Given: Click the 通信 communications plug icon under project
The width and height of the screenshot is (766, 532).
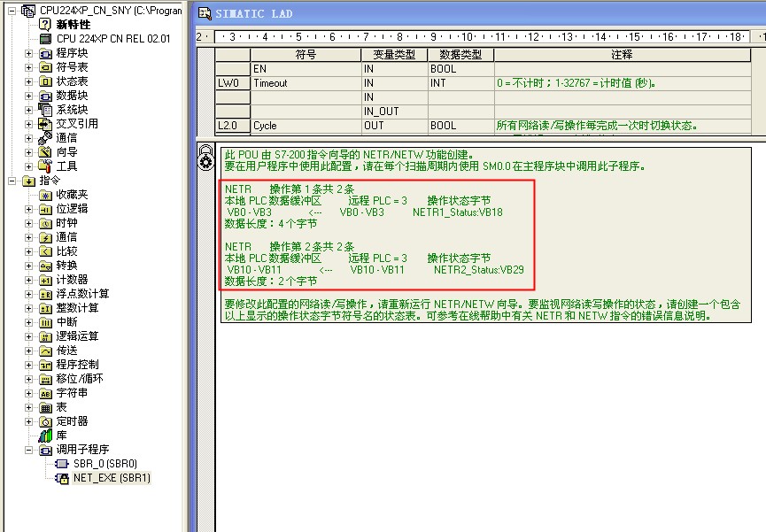Looking at the screenshot, I should [45, 138].
